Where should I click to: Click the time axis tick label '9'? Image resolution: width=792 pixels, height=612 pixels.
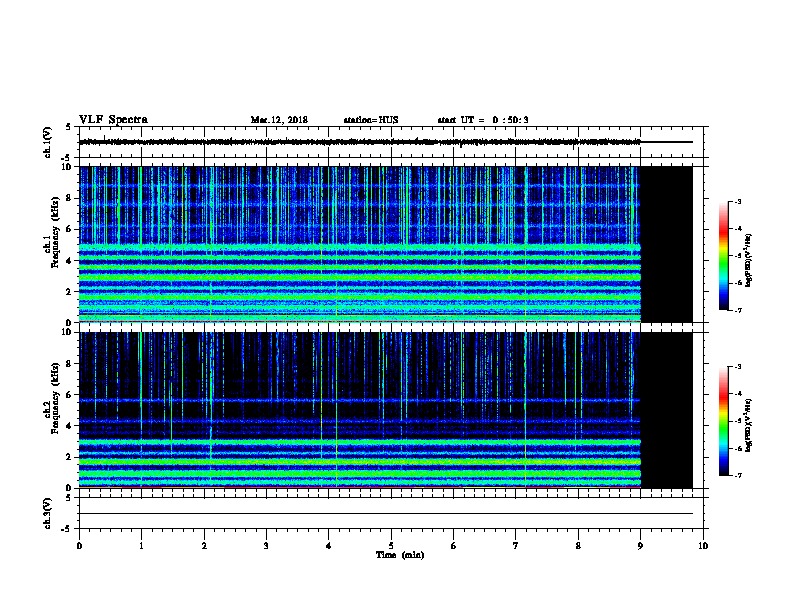click(x=640, y=546)
